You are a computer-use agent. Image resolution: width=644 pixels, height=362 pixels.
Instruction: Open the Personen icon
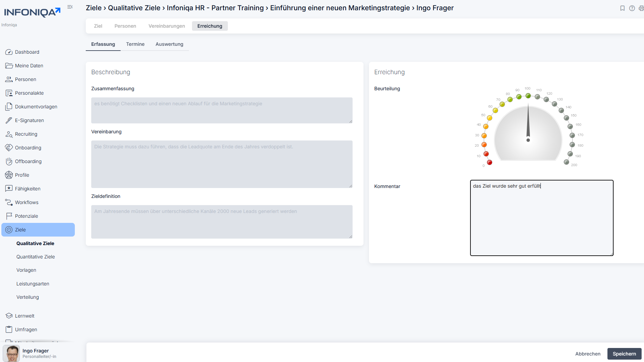click(9, 79)
